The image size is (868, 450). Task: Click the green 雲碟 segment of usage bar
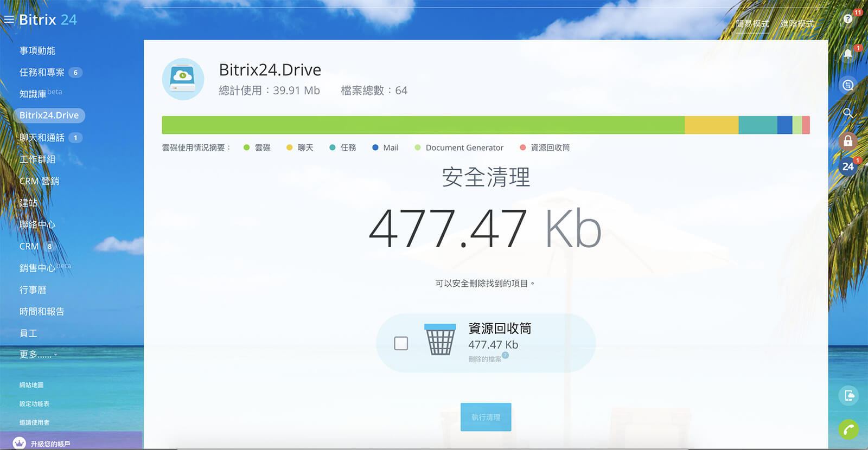(423, 125)
